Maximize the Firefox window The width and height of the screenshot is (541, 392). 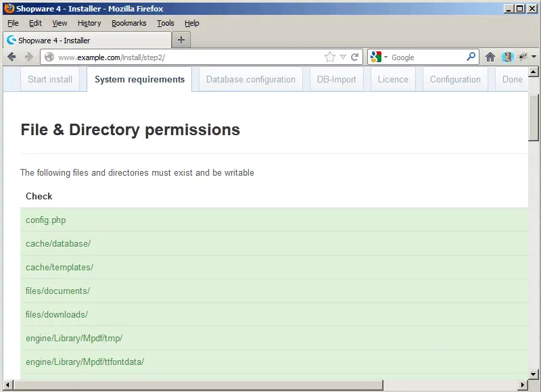click(519, 9)
